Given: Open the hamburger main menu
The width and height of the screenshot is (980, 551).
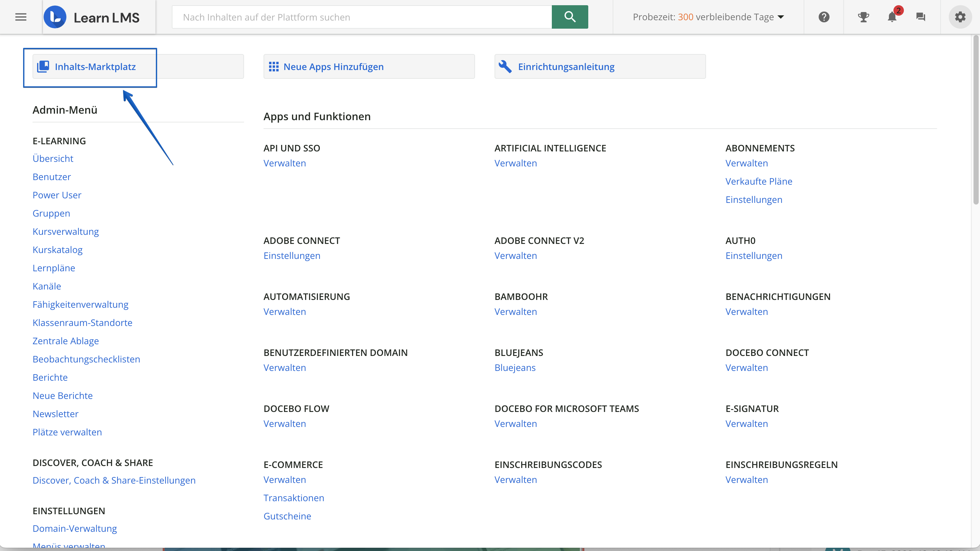Looking at the screenshot, I should [x=21, y=17].
